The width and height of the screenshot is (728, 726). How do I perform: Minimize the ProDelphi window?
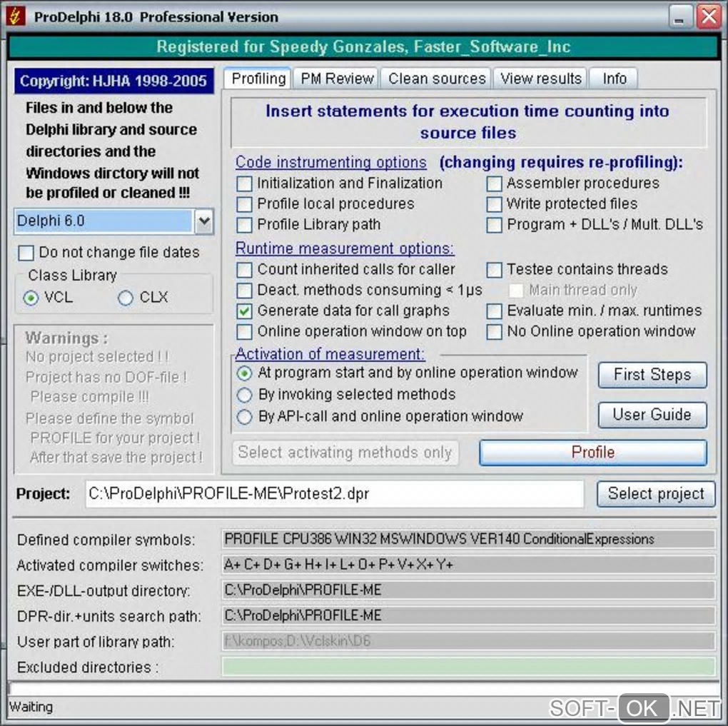pos(679,17)
